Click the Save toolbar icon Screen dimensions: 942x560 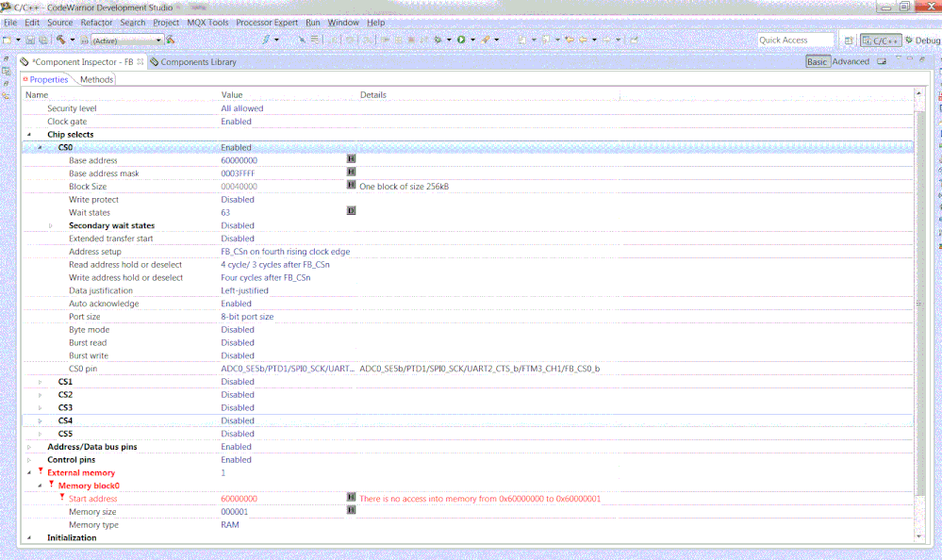pos(30,41)
